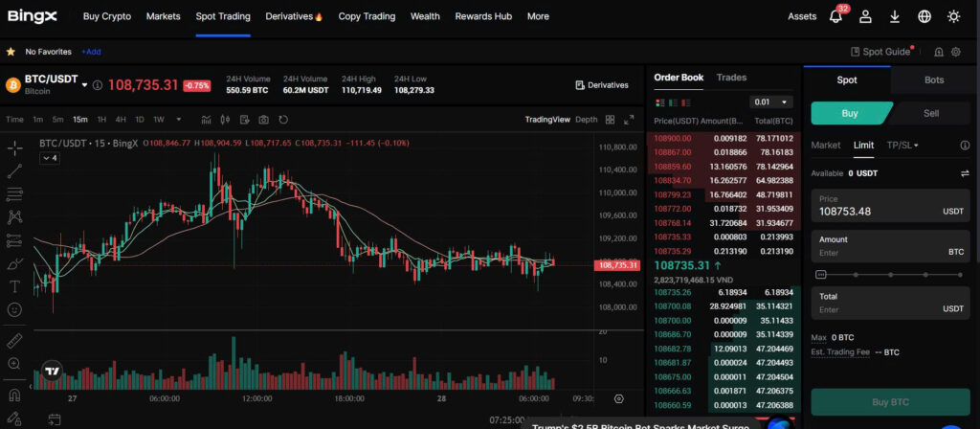Open the long position forecasting tool
The image size is (980, 429).
coord(15,240)
